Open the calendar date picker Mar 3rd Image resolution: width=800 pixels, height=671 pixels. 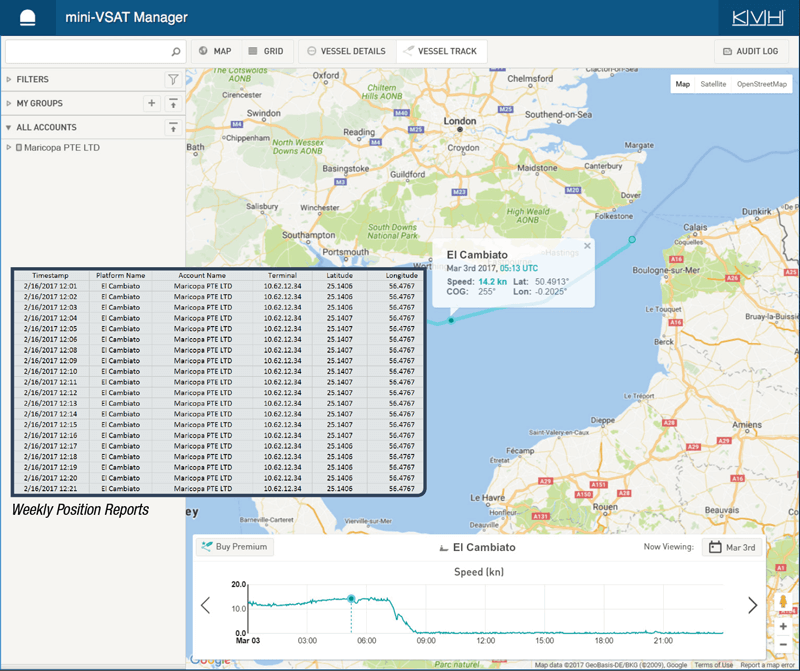tap(732, 547)
